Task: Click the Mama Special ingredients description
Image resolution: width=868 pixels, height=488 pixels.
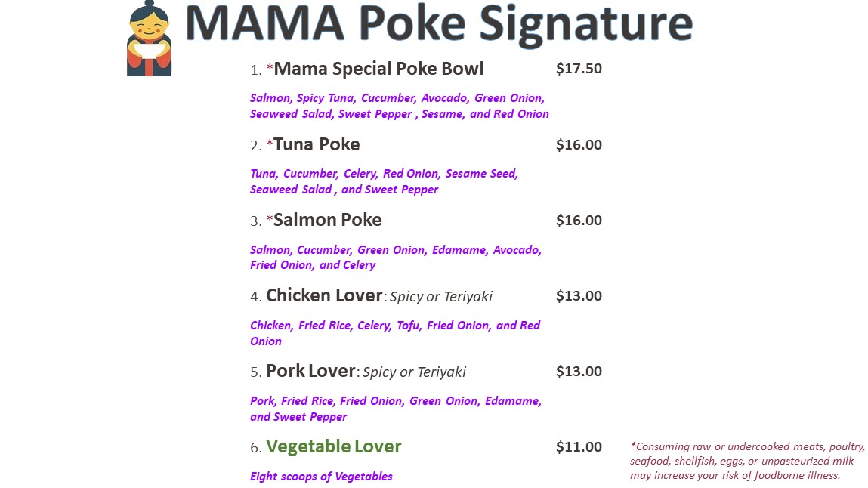Action: [x=399, y=106]
